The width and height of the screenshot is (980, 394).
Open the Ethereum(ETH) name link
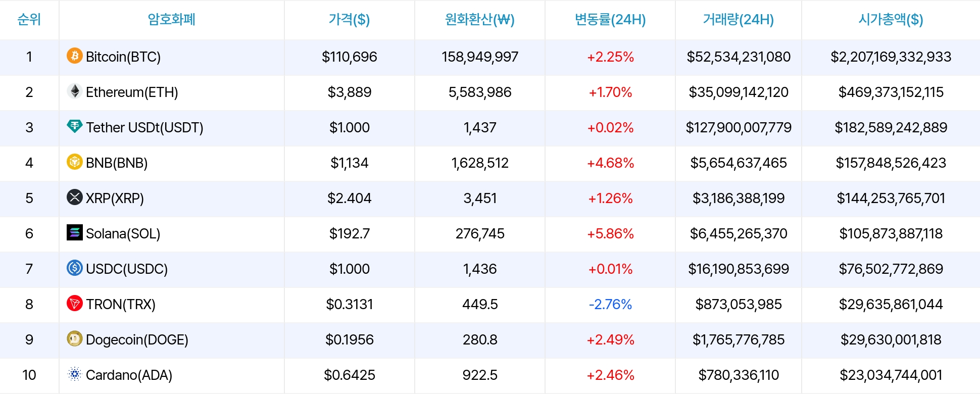click(132, 92)
